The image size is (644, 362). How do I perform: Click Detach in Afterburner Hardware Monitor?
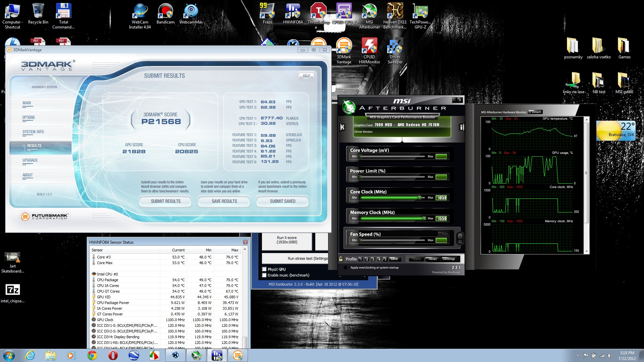[535, 112]
